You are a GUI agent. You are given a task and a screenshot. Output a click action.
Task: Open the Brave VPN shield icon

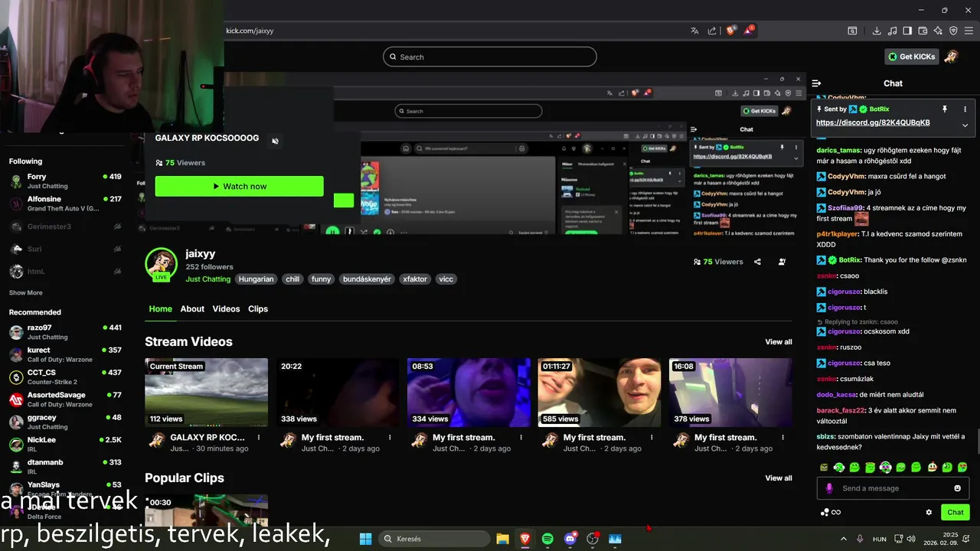click(x=953, y=31)
